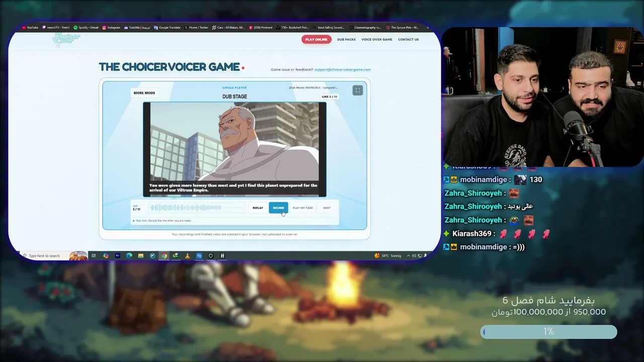Open Microsoft Edge from the taskbar
Screen dimensions: 644x362
point(129,256)
